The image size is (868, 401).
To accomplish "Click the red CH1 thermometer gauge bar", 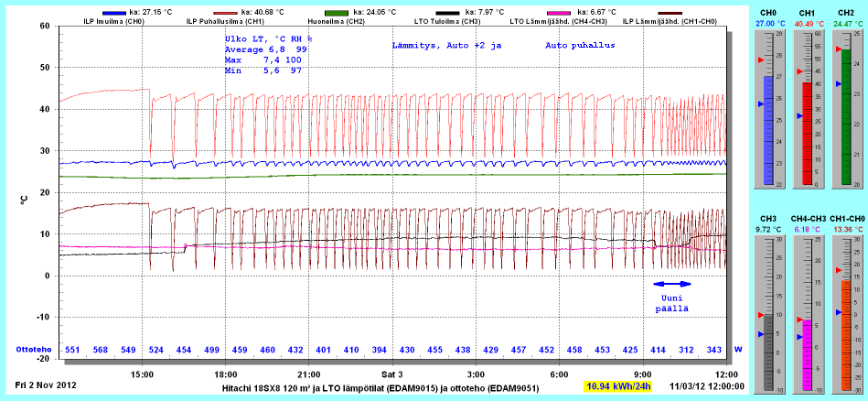I will [x=807, y=134].
